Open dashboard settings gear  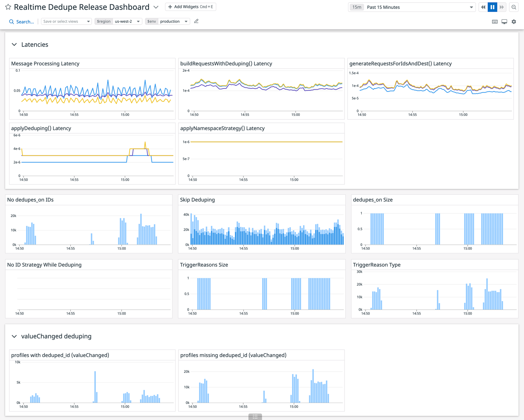coord(514,22)
